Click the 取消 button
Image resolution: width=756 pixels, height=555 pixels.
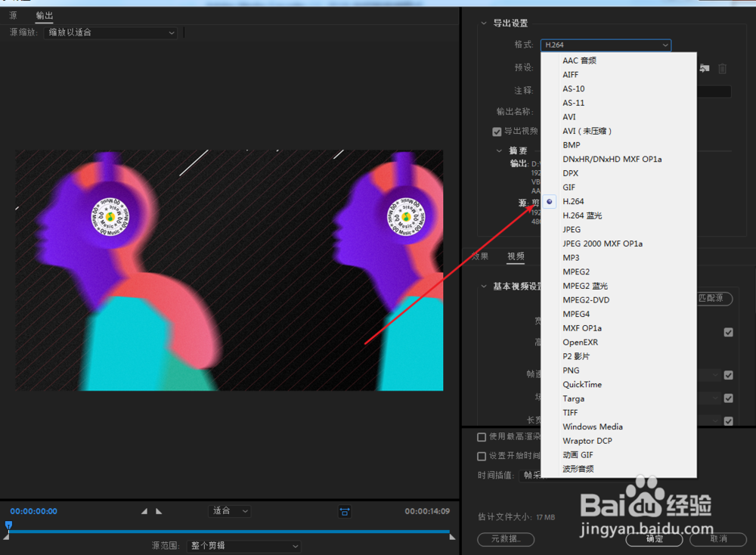(x=718, y=539)
